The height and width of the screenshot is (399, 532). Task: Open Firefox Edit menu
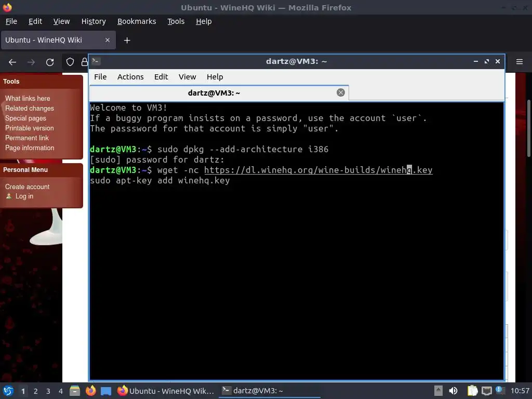coord(35,21)
